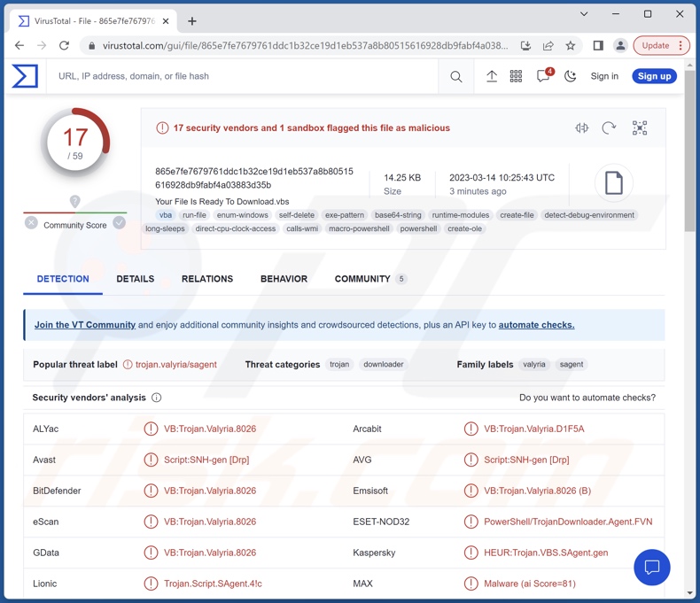Click the VirusTotal sigma logo
Image resolution: width=700 pixels, height=603 pixels.
[25, 76]
